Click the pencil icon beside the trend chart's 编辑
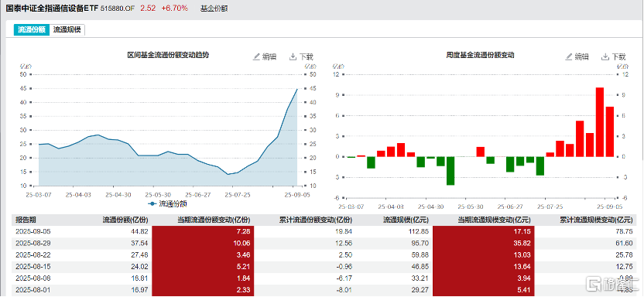The image size is (644, 297). point(256,56)
